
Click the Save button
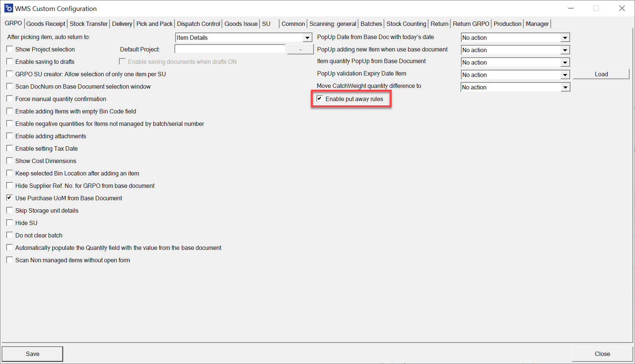pos(32,354)
